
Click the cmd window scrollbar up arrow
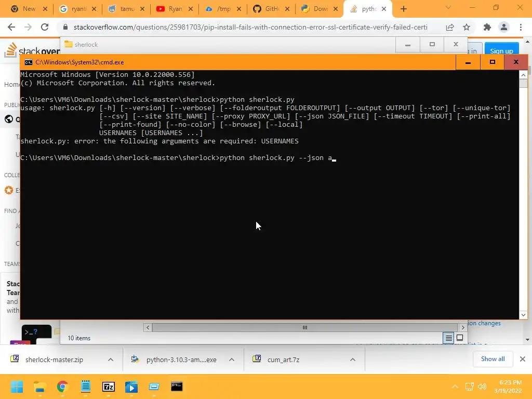tap(523, 75)
